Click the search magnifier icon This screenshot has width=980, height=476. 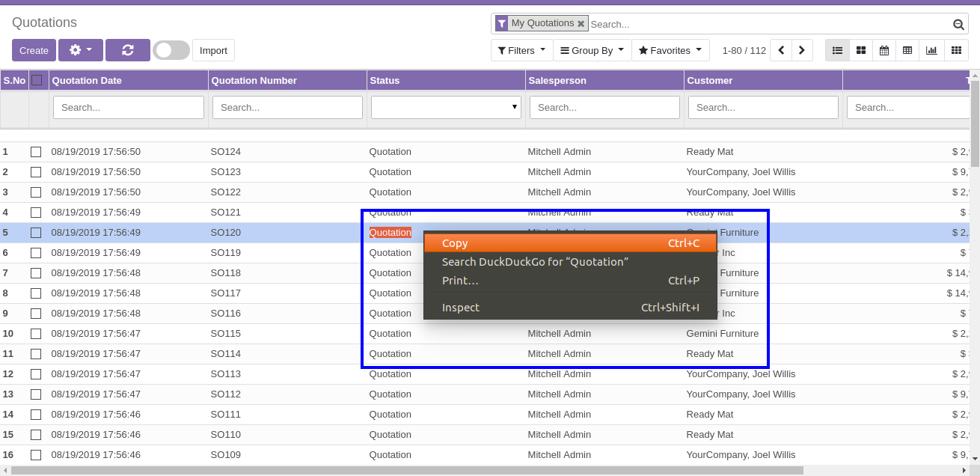point(958,25)
